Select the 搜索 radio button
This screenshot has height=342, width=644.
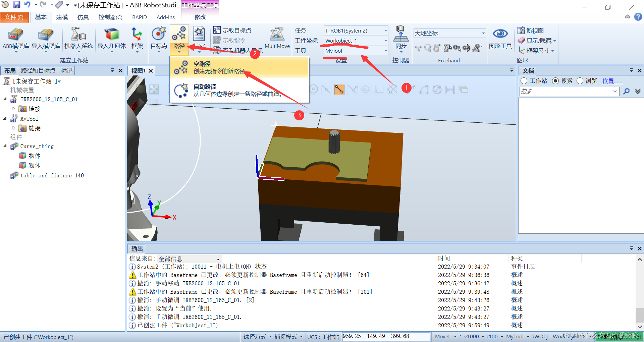(x=555, y=81)
